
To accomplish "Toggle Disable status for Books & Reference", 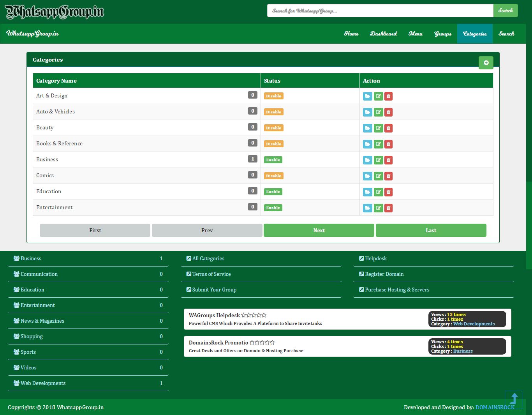I will point(273,144).
